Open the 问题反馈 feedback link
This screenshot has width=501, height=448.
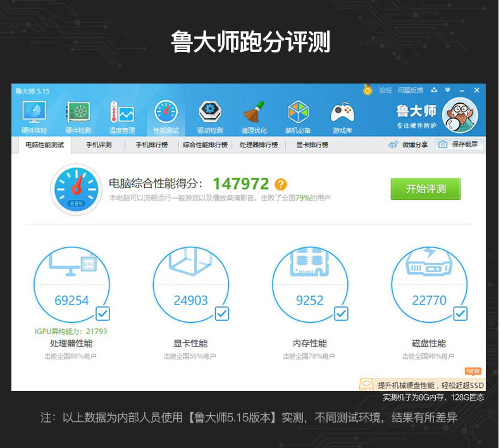point(411,90)
